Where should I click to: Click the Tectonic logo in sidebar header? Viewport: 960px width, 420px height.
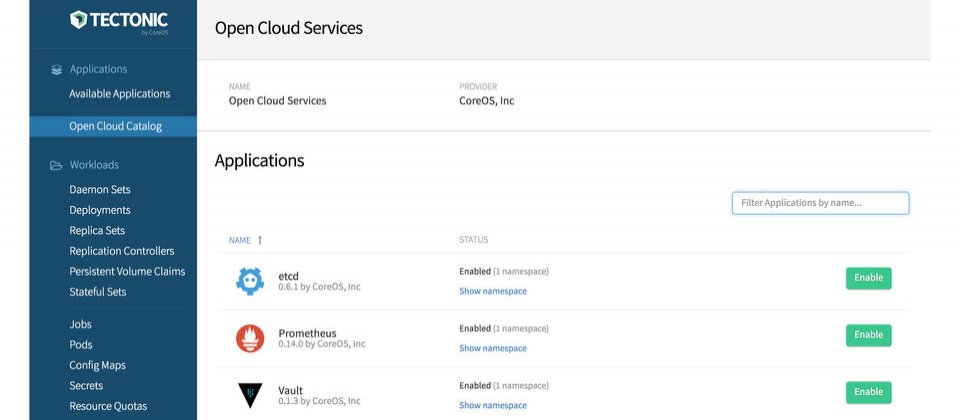(119, 22)
